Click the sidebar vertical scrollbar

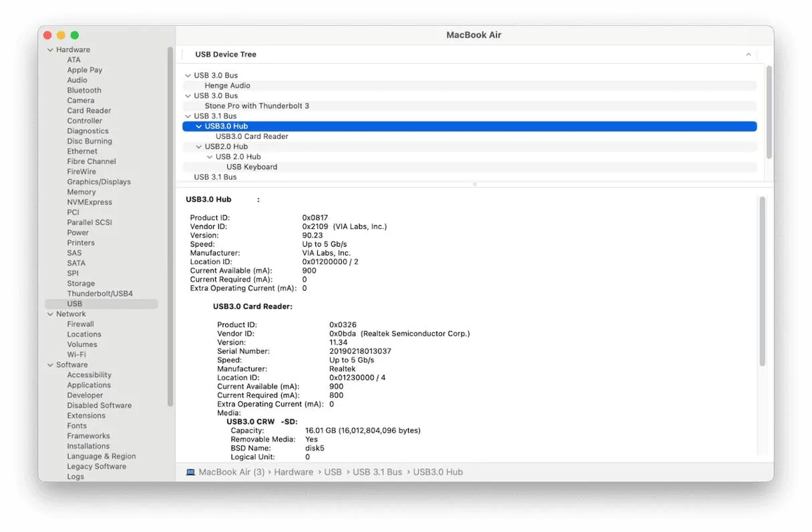(170, 227)
